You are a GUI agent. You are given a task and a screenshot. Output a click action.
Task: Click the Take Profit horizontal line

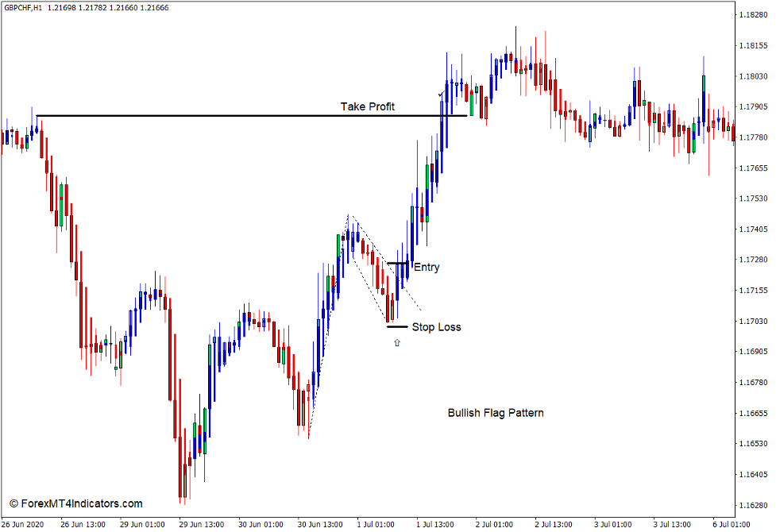tap(238, 115)
